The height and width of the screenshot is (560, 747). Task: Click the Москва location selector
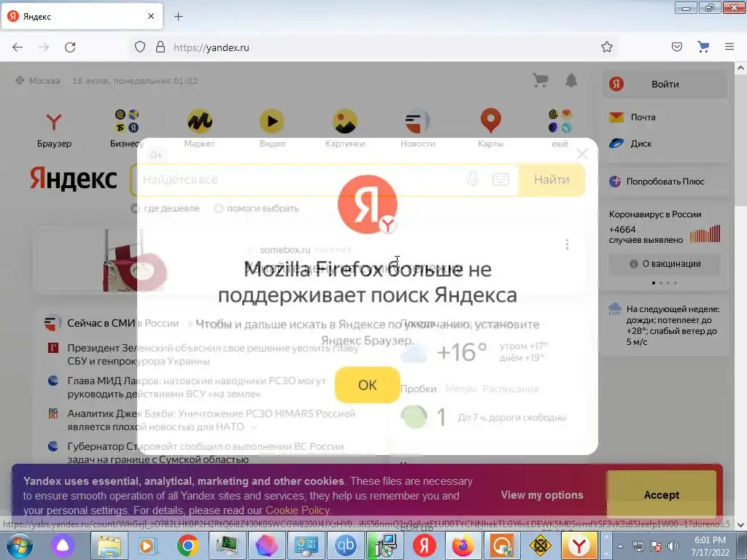[x=38, y=80]
